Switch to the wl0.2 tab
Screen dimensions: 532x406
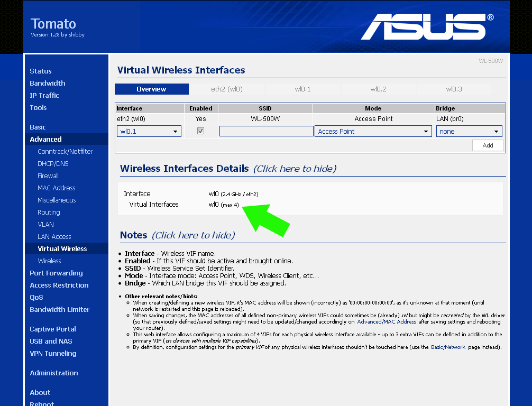coord(378,89)
